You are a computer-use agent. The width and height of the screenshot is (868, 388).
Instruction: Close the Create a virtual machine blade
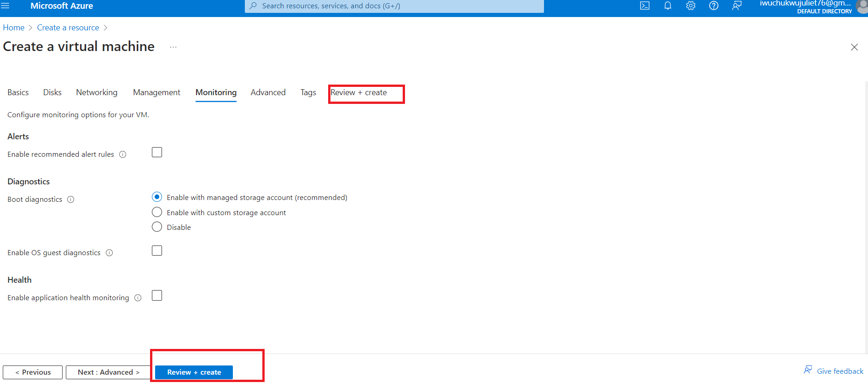[x=854, y=47]
